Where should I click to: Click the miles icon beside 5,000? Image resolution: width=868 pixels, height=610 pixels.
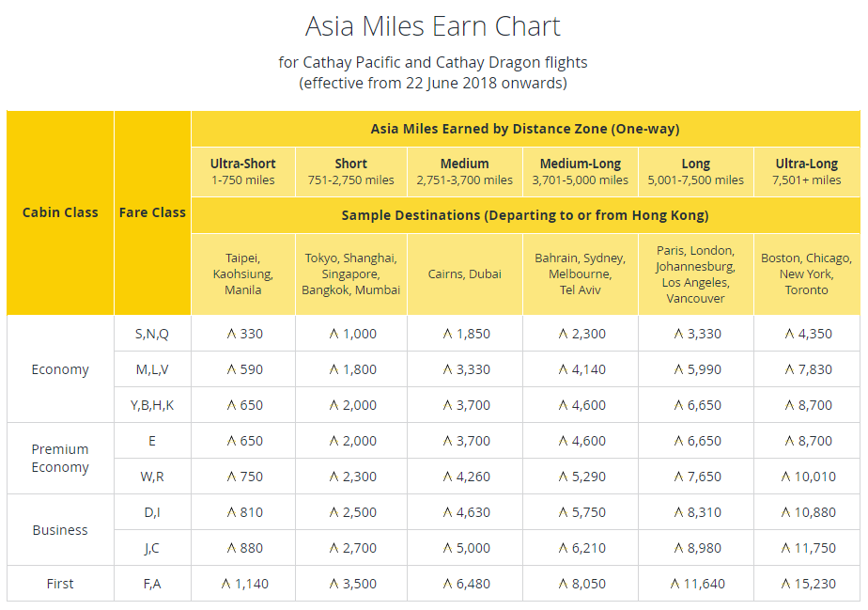448,549
